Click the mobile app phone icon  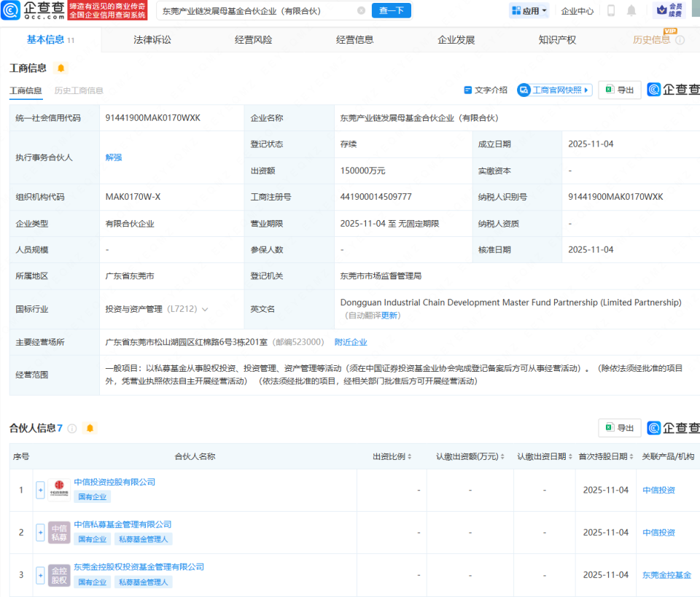click(611, 10)
